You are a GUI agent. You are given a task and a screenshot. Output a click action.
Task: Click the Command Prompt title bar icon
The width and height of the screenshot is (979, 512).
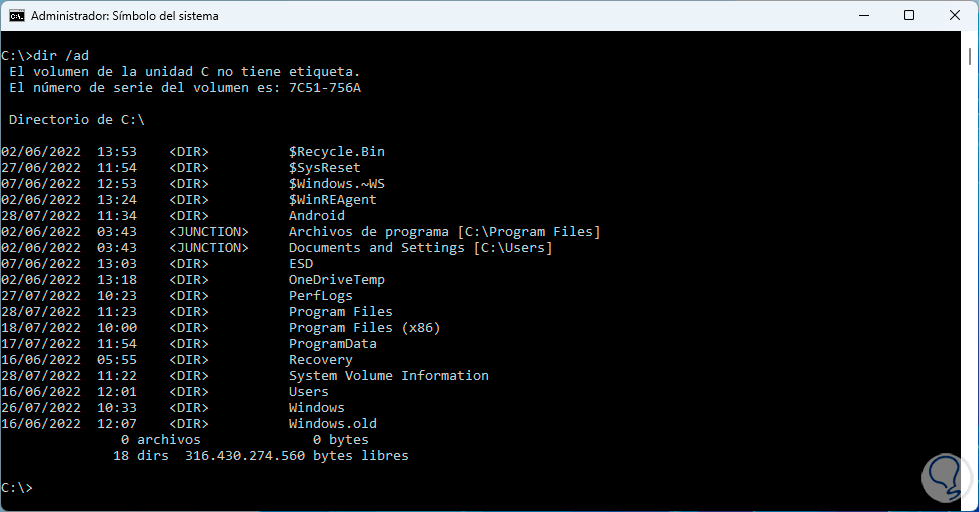tap(16, 16)
